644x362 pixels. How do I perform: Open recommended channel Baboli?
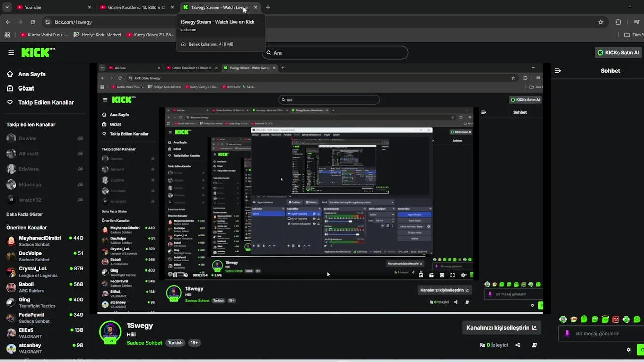click(x=44, y=287)
